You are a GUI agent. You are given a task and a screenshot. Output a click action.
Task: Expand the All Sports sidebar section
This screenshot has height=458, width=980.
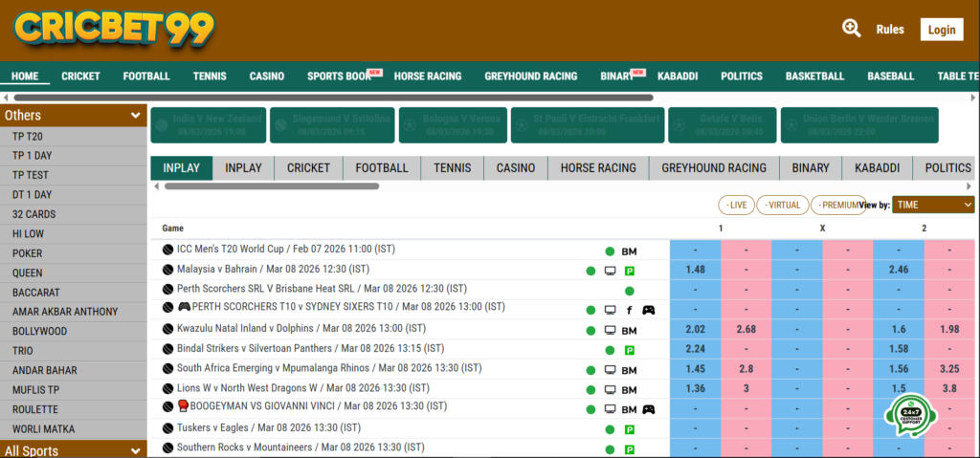(x=73, y=450)
